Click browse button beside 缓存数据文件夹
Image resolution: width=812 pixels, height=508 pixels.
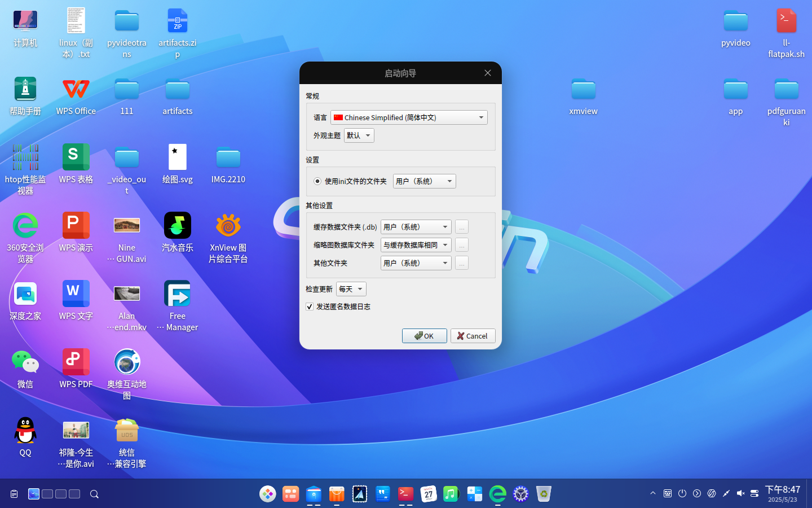(462, 227)
